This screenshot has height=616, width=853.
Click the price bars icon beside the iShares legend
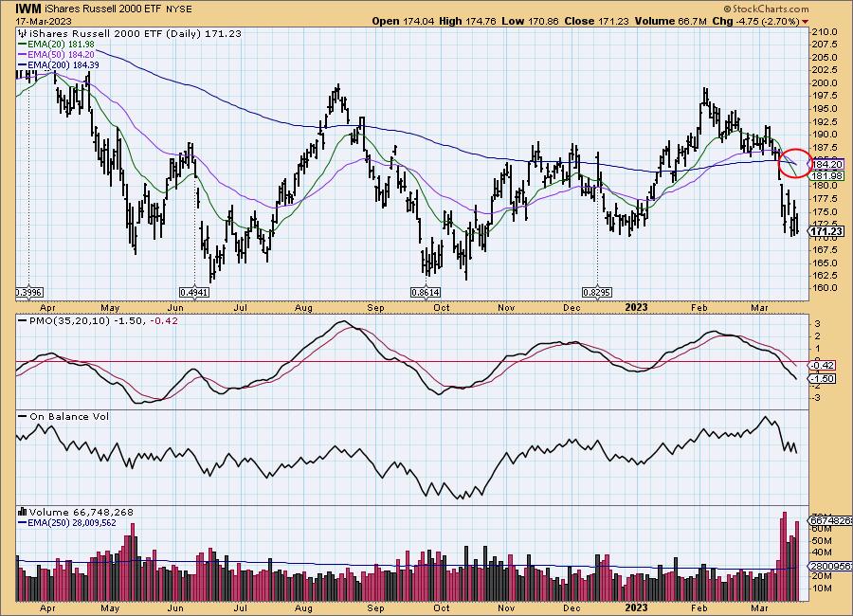coord(23,33)
